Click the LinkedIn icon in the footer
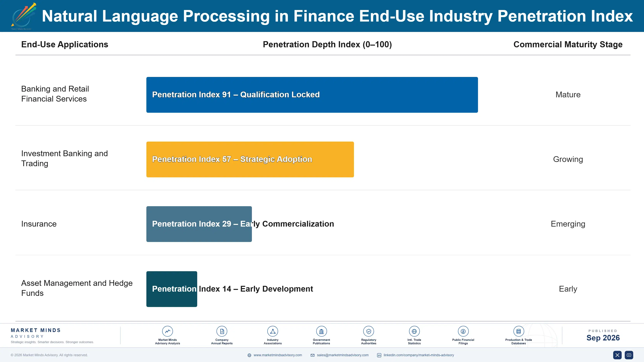The image size is (644, 362). click(x=379, y=355)
